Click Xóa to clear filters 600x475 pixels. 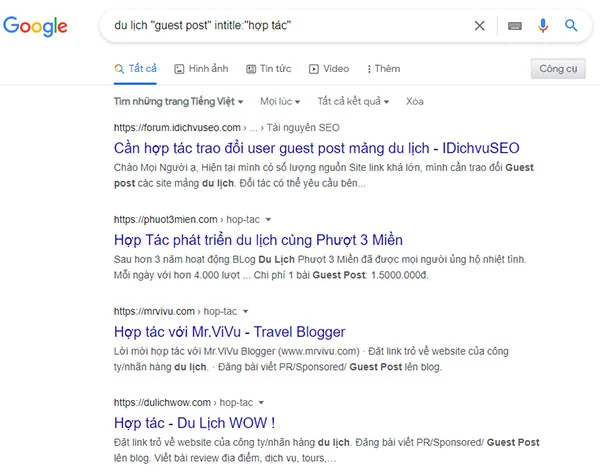(x=415, y=101)
